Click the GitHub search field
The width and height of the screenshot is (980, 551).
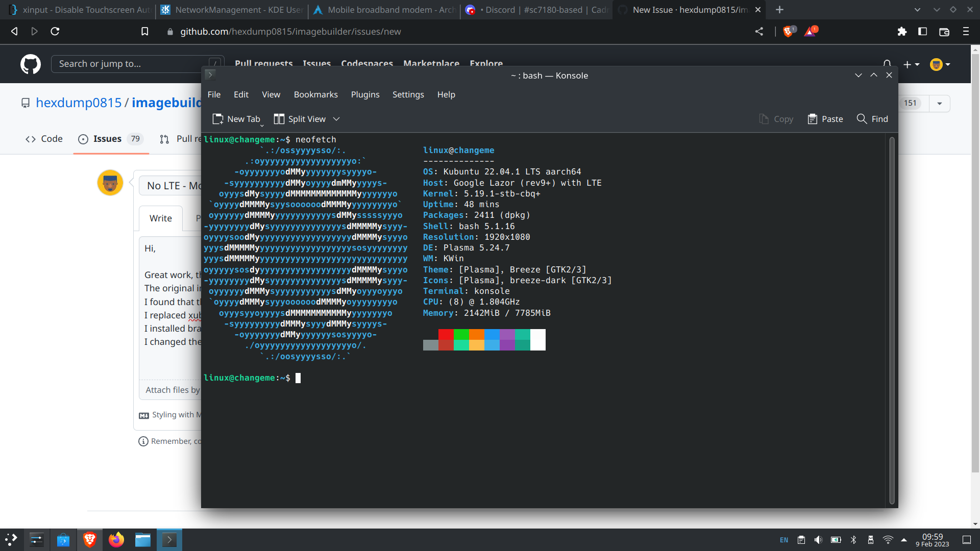pos(128,64)
